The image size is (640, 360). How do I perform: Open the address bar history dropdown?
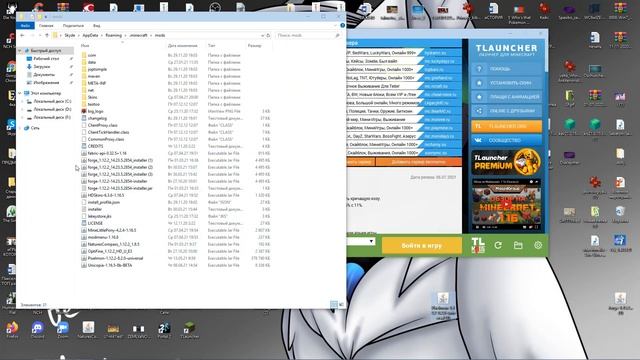(262, 36)
